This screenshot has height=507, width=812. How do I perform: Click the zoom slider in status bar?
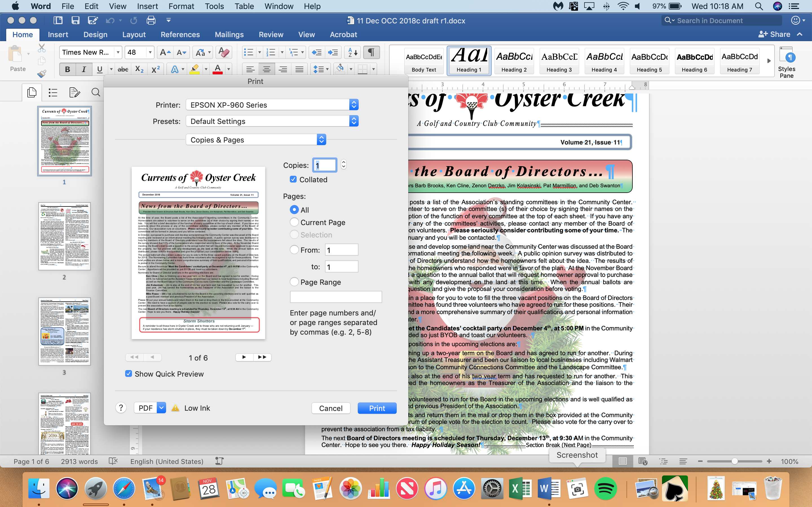734,461
